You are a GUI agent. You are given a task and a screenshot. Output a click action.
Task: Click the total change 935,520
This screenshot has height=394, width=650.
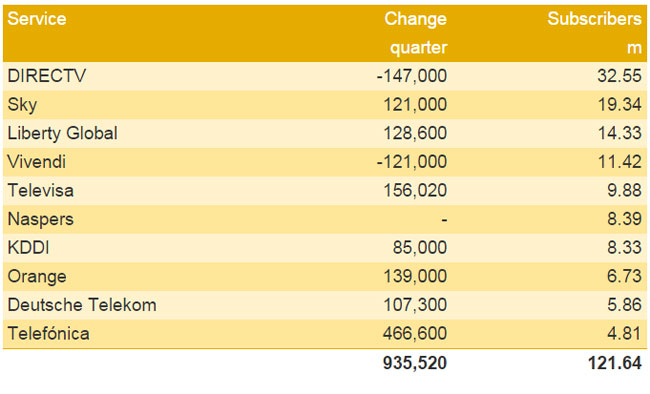point(415,363)
